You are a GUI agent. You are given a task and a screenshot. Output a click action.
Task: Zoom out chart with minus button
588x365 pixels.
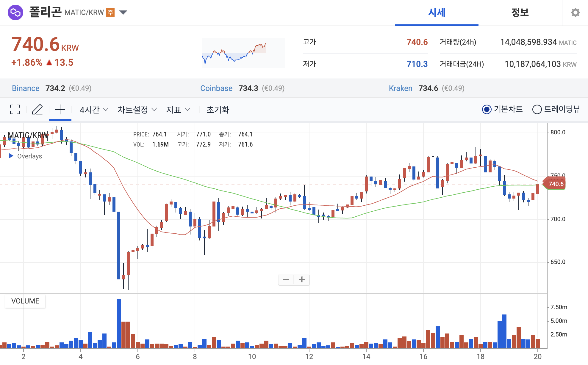[x=286, y=279]
